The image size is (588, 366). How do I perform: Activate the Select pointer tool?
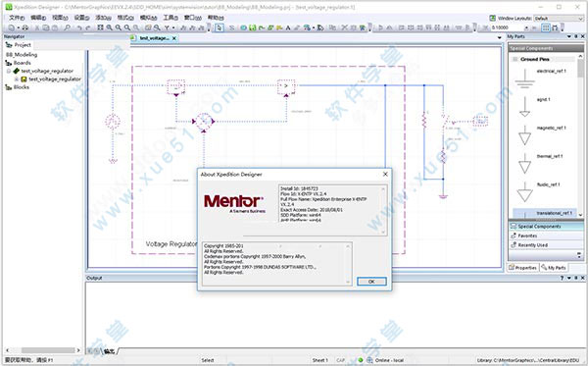[220, 27]
